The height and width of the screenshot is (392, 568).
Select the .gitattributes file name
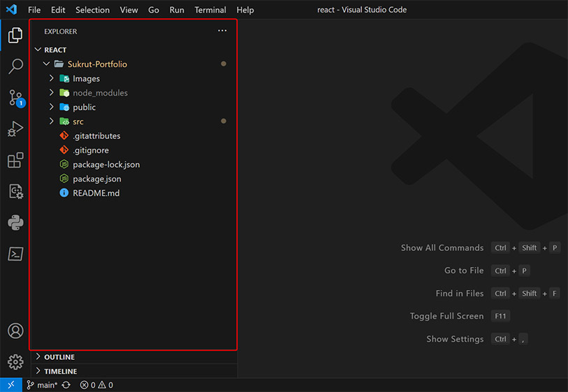pyautogui.click(x=96, y=136)
